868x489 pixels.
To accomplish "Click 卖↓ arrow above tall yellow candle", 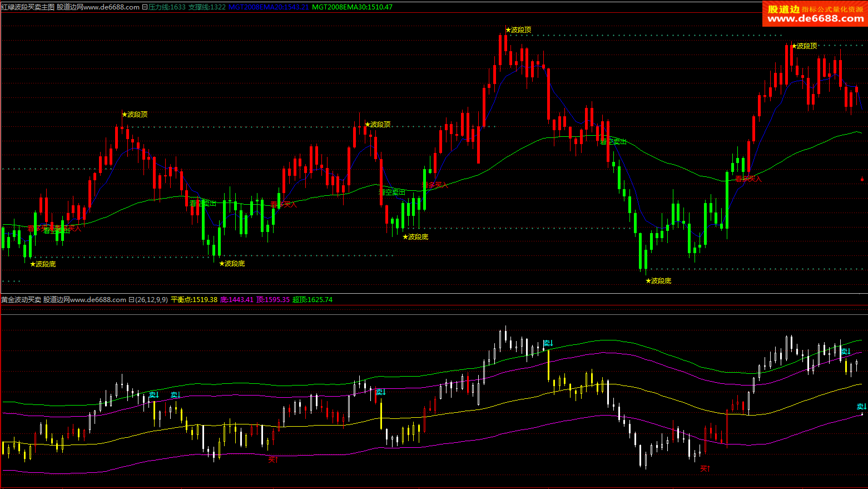I will [x=548, y=343].
